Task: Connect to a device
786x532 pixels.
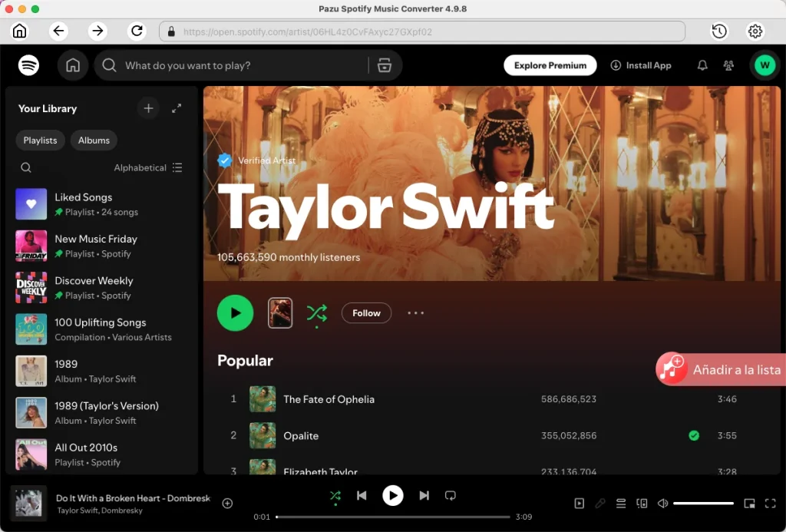Action: (642, 503)
